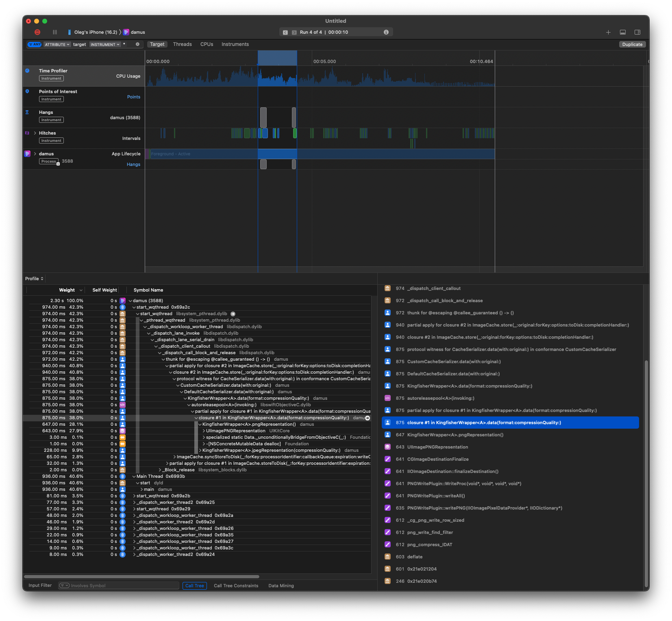The image size is (672, 621).
Task: Go to the next run arrow
Action: tap(294, 32)
